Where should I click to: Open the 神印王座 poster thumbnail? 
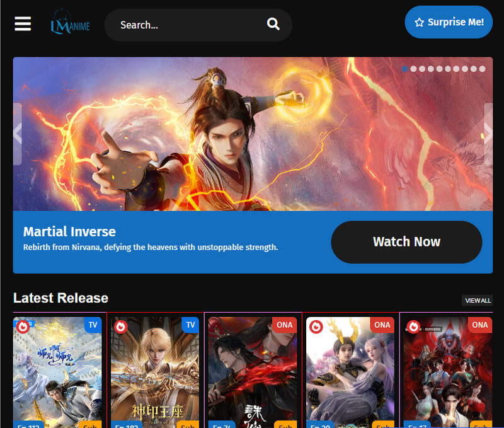155,373
